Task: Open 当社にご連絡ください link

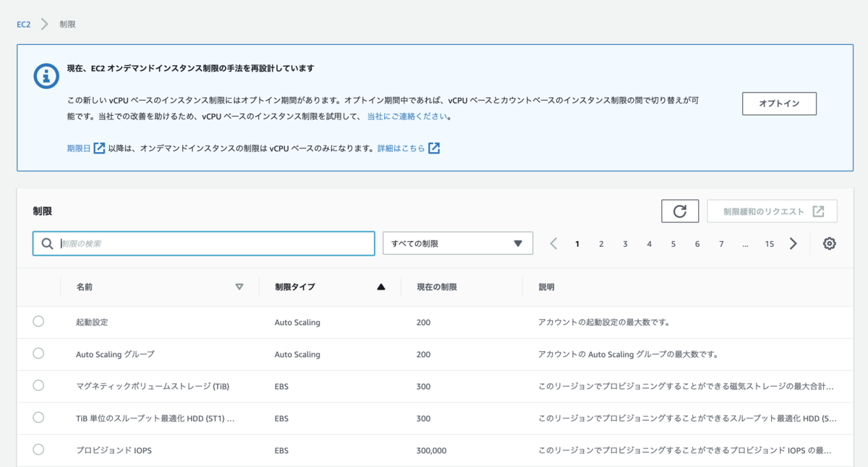Action: (x=407, y=116)
